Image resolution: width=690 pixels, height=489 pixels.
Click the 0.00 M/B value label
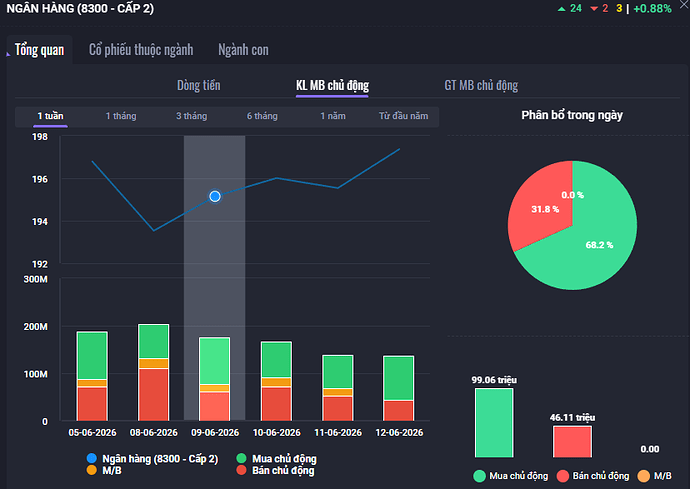pos(650,449)
